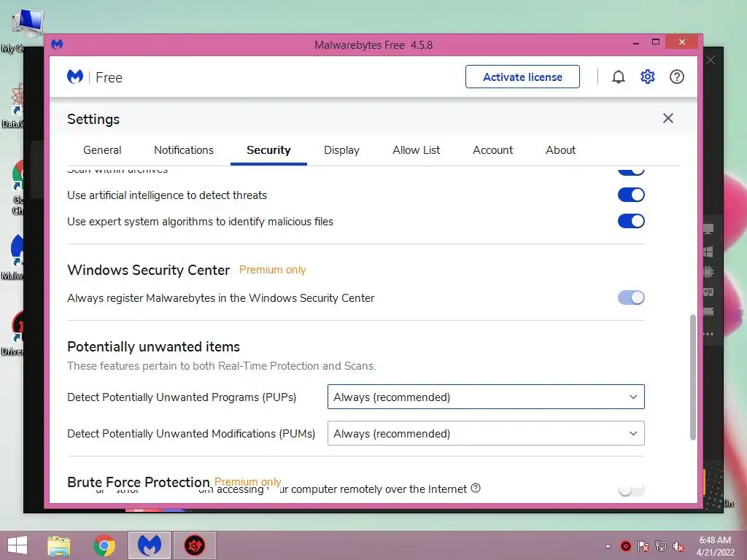This screenshot has width=747, height=560.
Task: Switch to the General tab
Action: pos(102,150)
